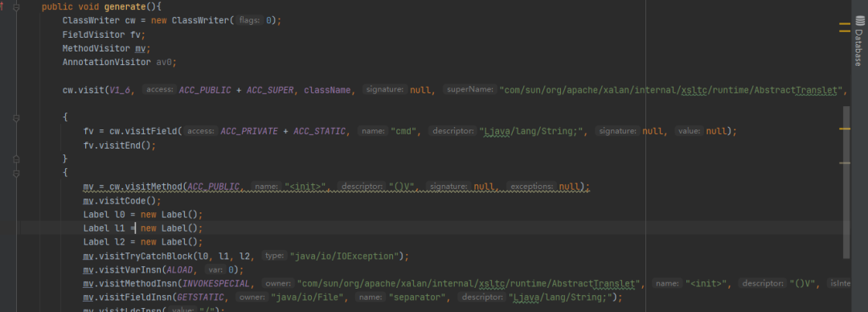Click the "ACC_PRIVATE" constant
Image resolution: width=868 pixels, height=312 pixels.
[250, 131]
